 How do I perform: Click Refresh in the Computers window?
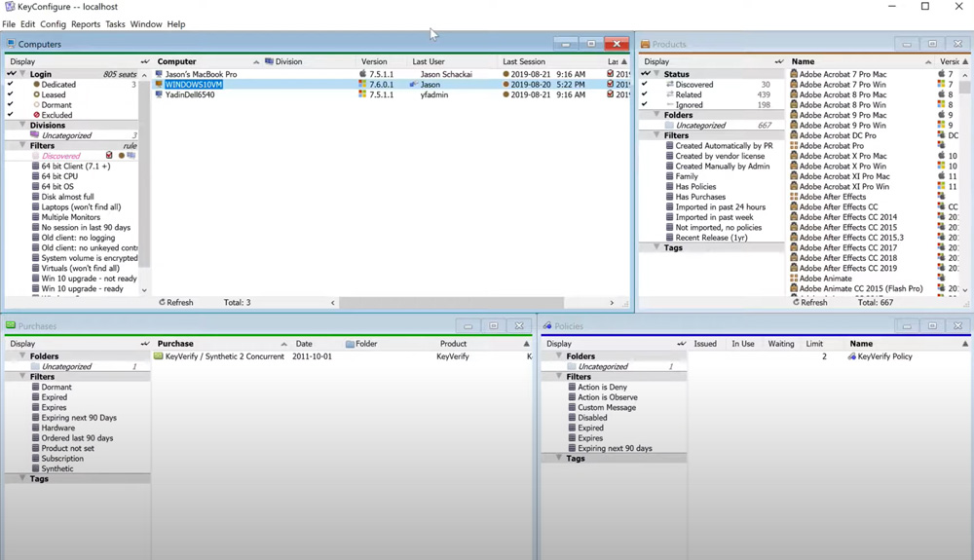click(175, 302)
